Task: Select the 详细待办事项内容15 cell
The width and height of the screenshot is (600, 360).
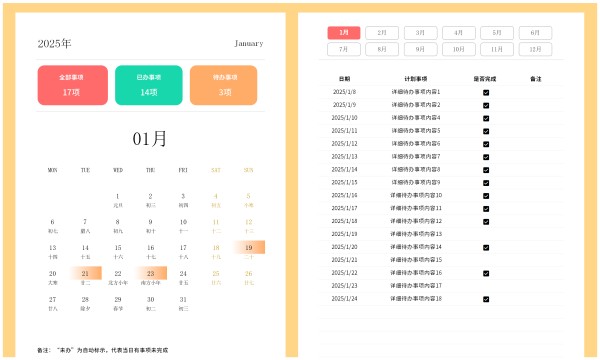Action: tap(416, 260)
